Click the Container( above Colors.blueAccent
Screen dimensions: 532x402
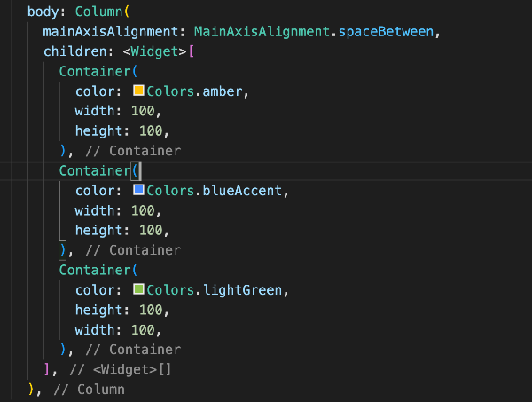98,170
